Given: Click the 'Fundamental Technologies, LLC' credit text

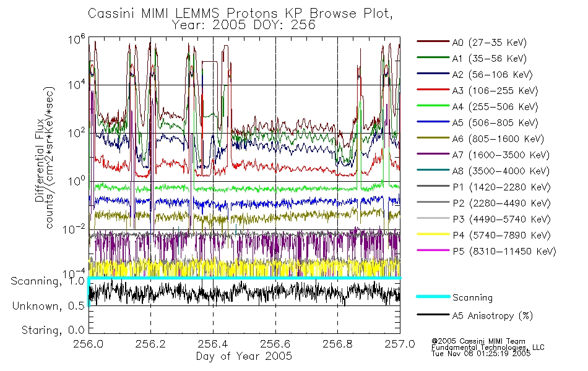Looking at the screenshot, I should [x=488, y=348].
